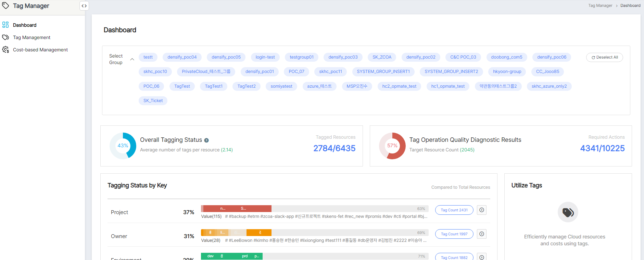
Task: Toggle the densify_poc02 group chip
Action: coord(421,57)
